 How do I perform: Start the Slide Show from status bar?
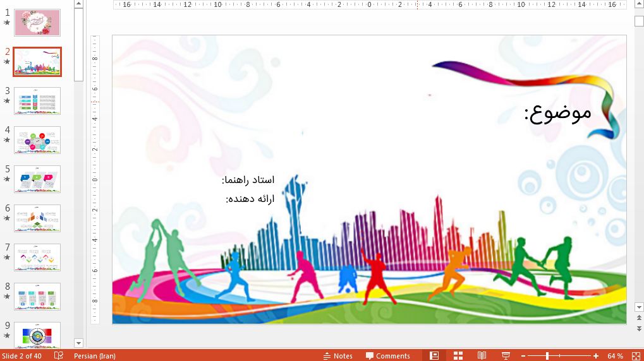click(506, 356)
